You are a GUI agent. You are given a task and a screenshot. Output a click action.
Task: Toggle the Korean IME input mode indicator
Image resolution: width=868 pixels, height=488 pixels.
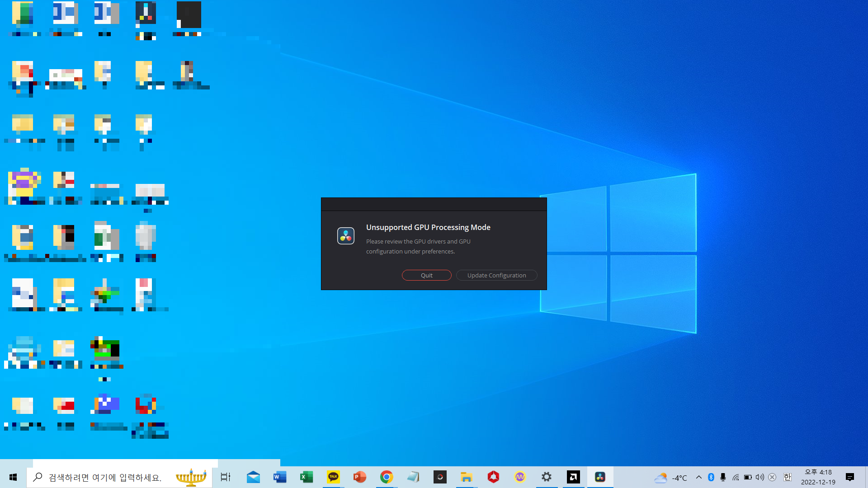(x=788, y=477)
